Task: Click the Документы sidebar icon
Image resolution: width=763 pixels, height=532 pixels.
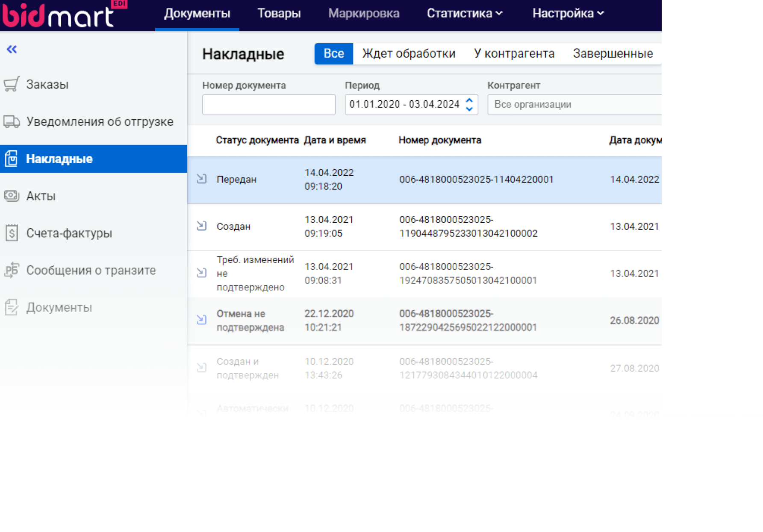Action: point(12,307)
